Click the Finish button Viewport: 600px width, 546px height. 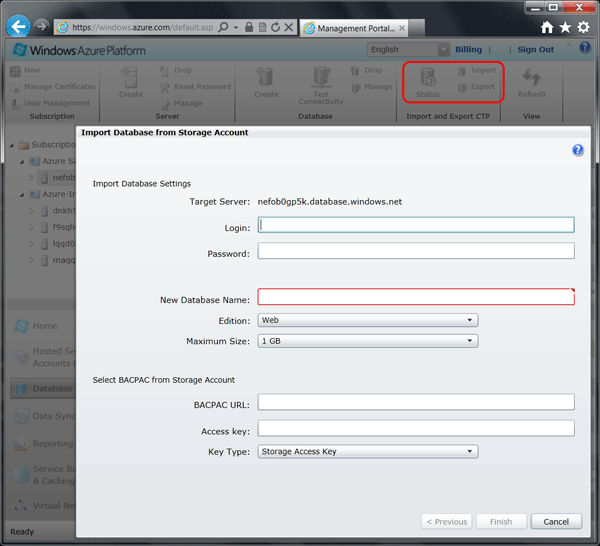point(501,522)
